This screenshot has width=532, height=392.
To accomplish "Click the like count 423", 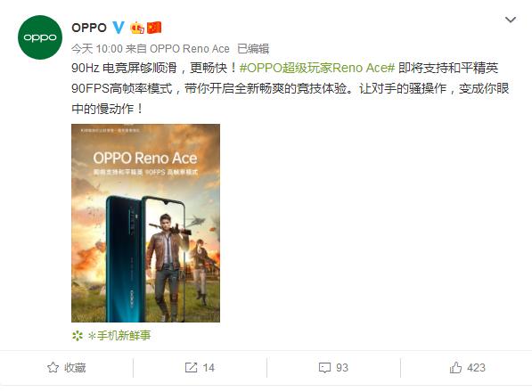I will [476, 368].
